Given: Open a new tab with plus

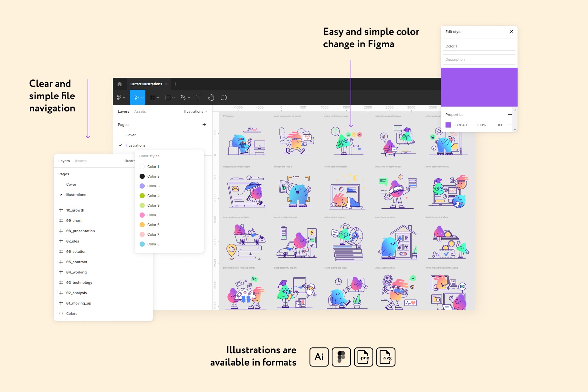Looking at the screenshot, I should pos(175,84).
